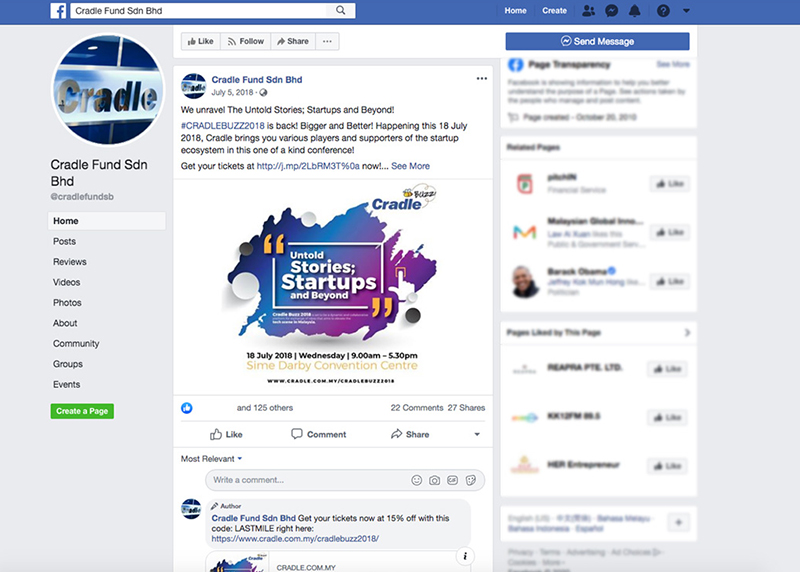Open the Photos section in sidebar

coord(67,303)
